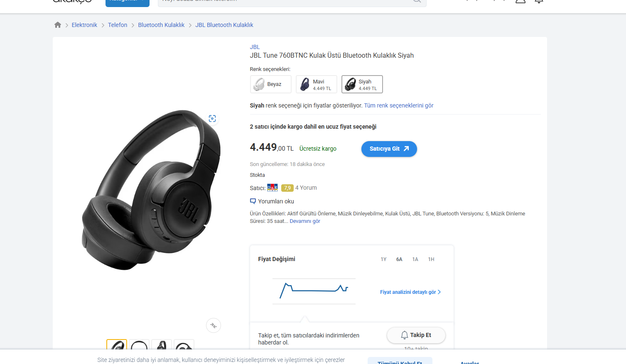Select the Siyah color option
Image resolution: width=626 pixels, height=364 pixels.
(x=362, y=84)
